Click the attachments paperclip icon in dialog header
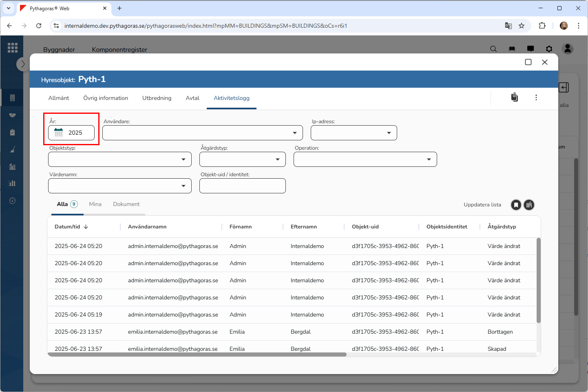The image size is (588, 392). click(515, 97)
